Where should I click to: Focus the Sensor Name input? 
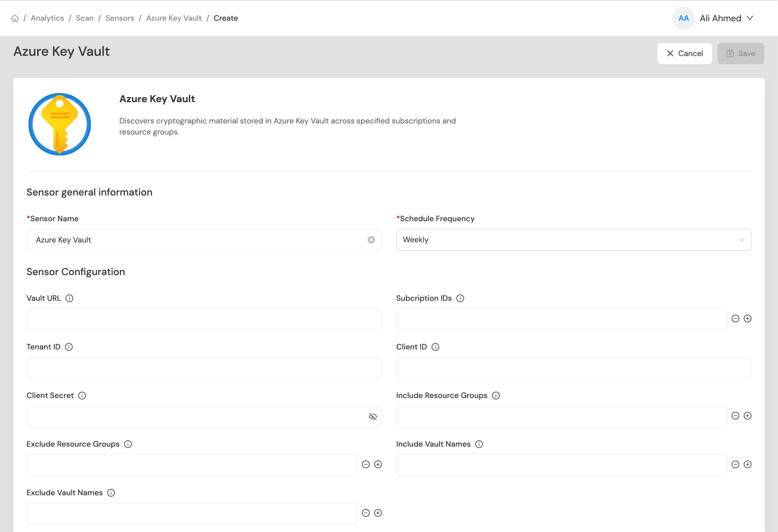point(204,240)
